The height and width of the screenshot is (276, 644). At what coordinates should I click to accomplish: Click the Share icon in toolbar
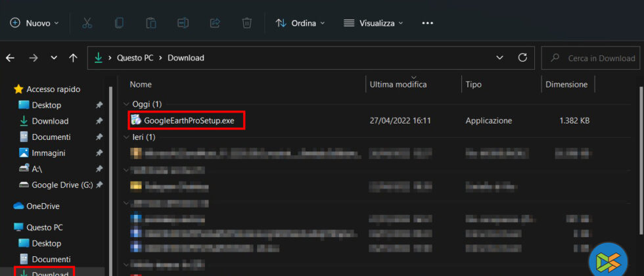coord(215,23)
